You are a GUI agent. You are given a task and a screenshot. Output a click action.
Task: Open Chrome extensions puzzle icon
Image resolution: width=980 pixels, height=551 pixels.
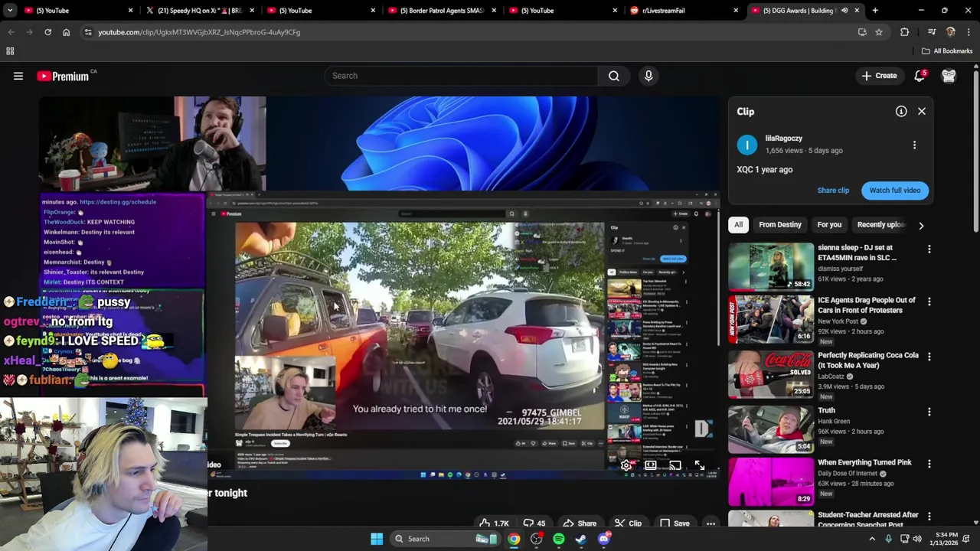[x=905, y=32]
